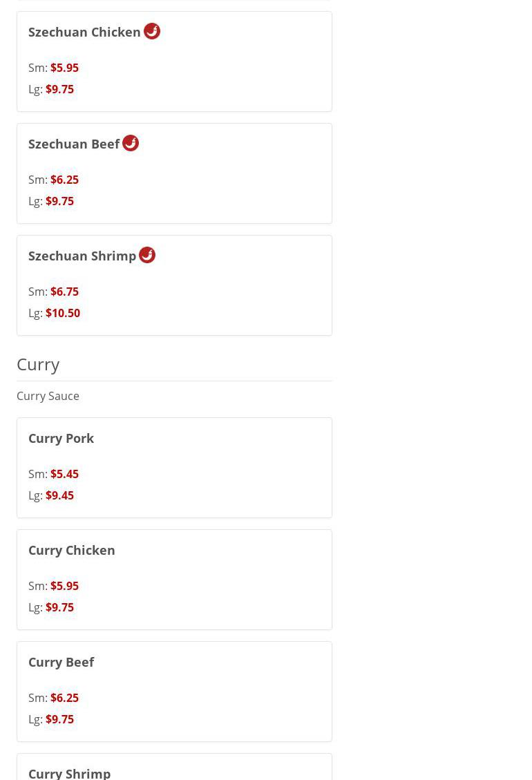Open the Szechuan Chicken menu item
Screen dimensions: 532x780
click(x=84, y=32)
